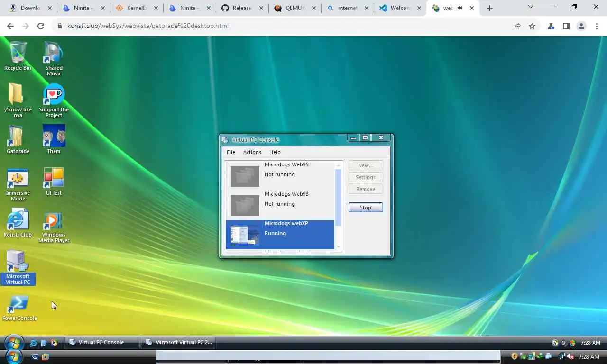Viewport: 607px width, 364px height.
Task: Select the Microdogs webXP running entry
Action: pos(280,234)
